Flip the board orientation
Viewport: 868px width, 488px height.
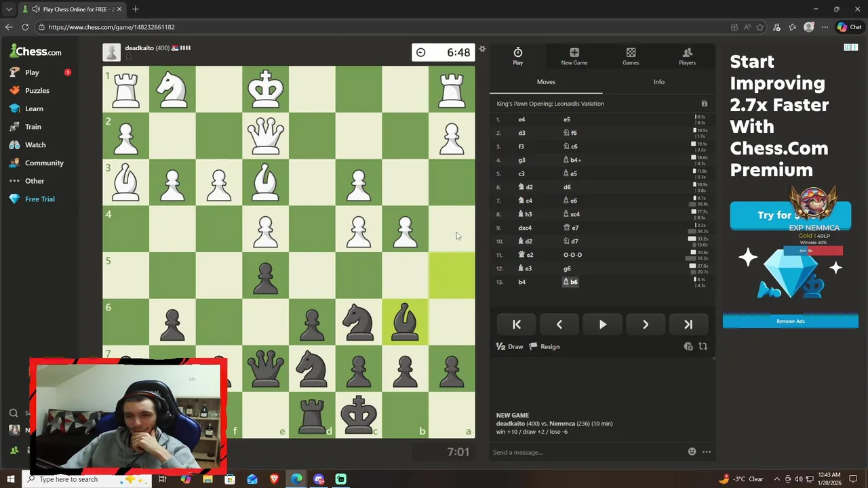[x=703, y=346]
